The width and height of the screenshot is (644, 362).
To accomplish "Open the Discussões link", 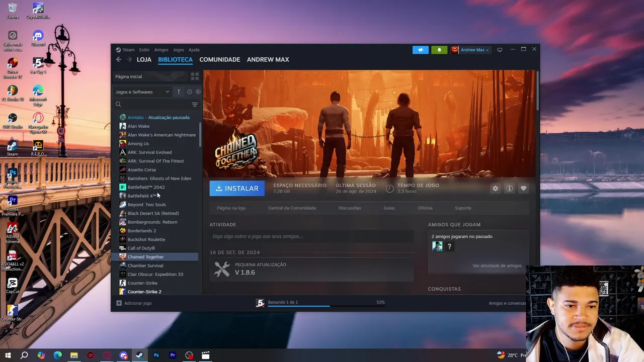I will 350,208.
